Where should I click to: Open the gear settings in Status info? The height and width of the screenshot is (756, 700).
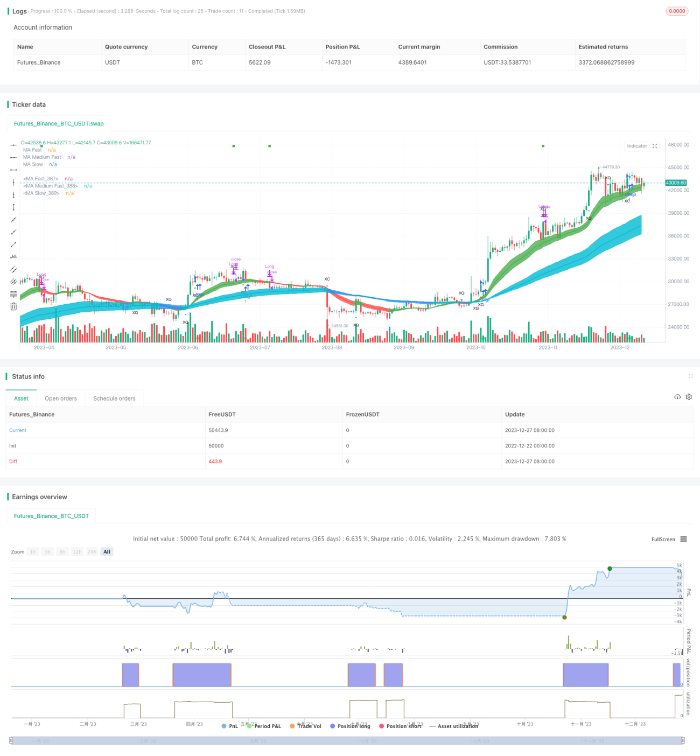(x=689, y=397)
